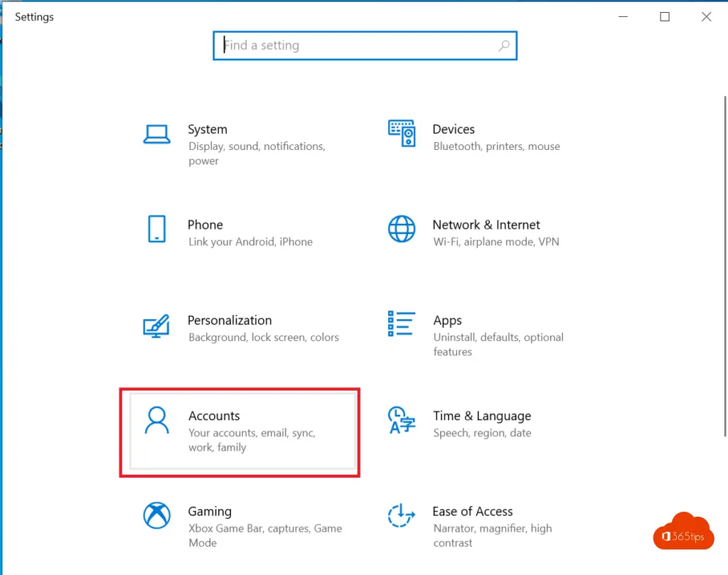Click 'Xbox Game Bar, captures' description
Viewport: 728px width, 575px height.
pos(265,535)
